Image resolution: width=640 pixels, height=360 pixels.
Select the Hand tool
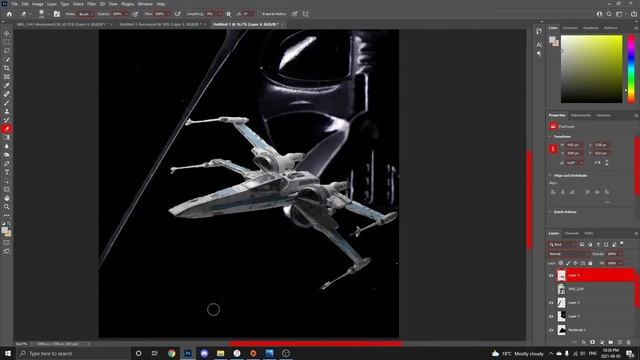point(7,198)
